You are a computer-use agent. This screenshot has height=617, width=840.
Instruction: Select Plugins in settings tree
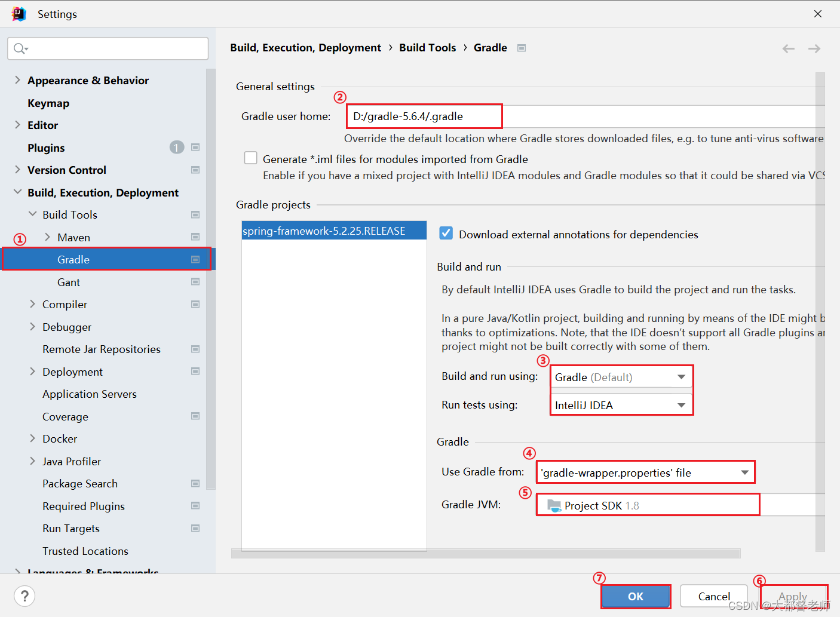(46, 148)
